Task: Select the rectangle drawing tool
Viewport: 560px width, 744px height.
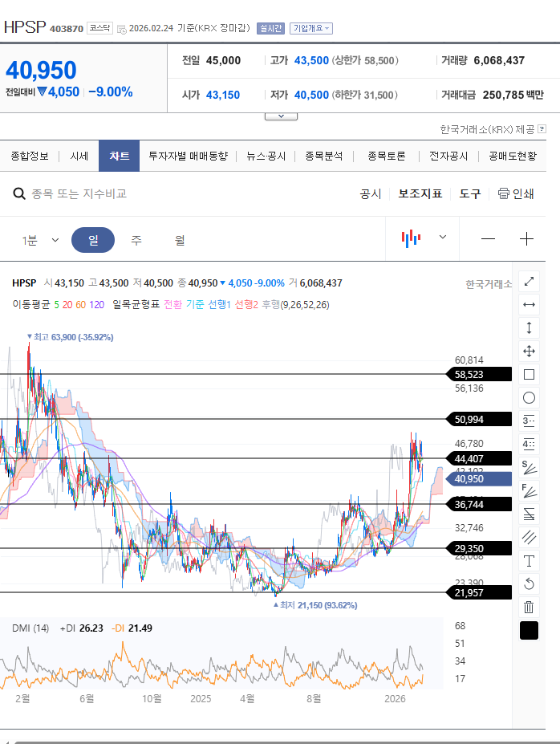Action: (x=529, y=374)
